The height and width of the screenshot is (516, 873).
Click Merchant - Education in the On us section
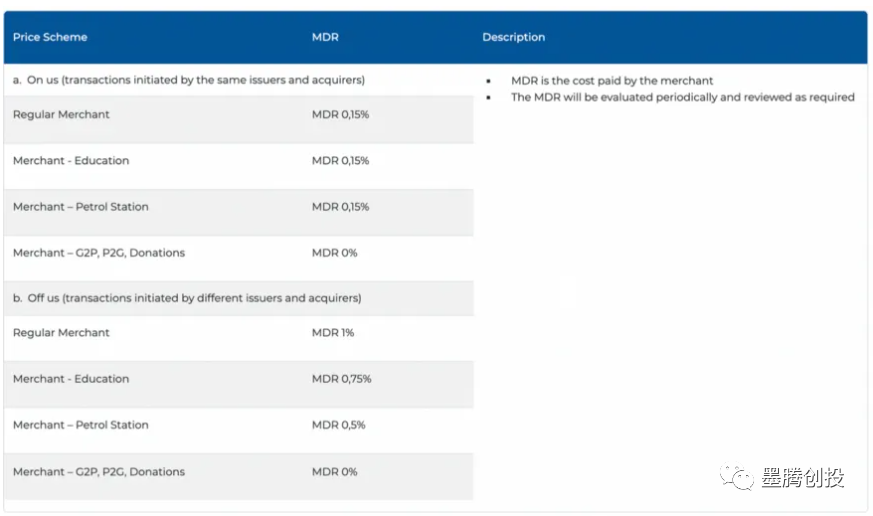(71, 160)
